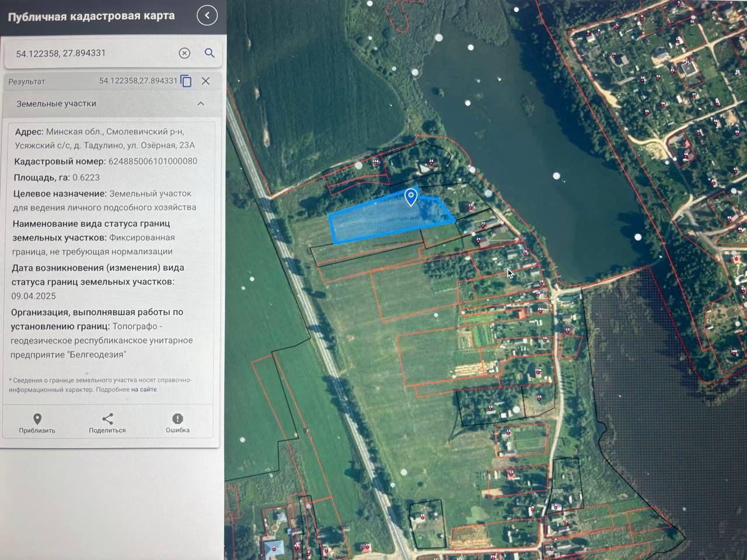Screen dimensions: 747x560
Task: Click the Приблизить zoom-in button
Action: pyautogui.click(x=37, y=423)
